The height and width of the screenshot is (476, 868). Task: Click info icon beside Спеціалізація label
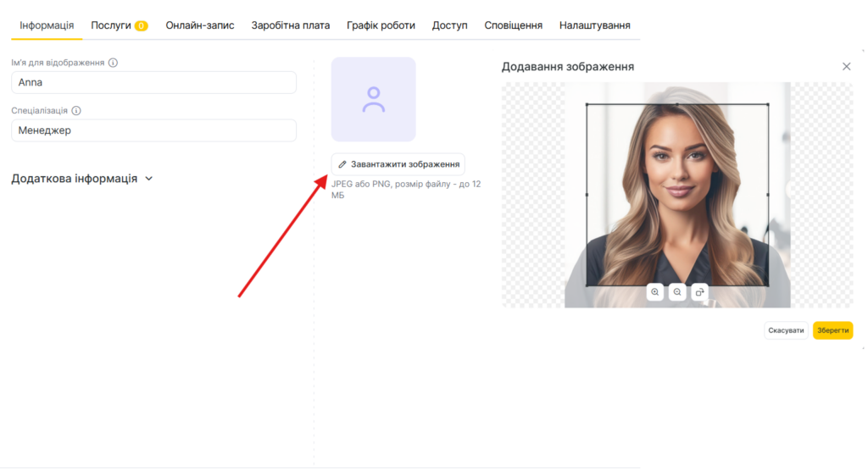coord(76,111)
